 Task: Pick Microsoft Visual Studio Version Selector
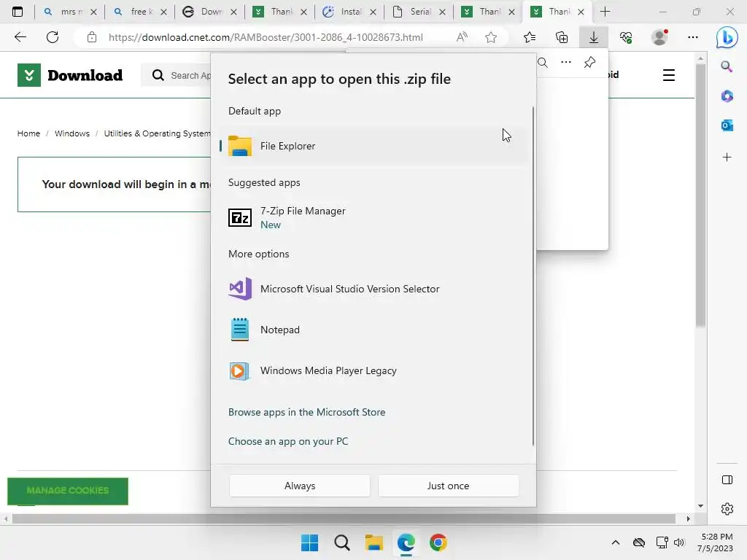373,289
